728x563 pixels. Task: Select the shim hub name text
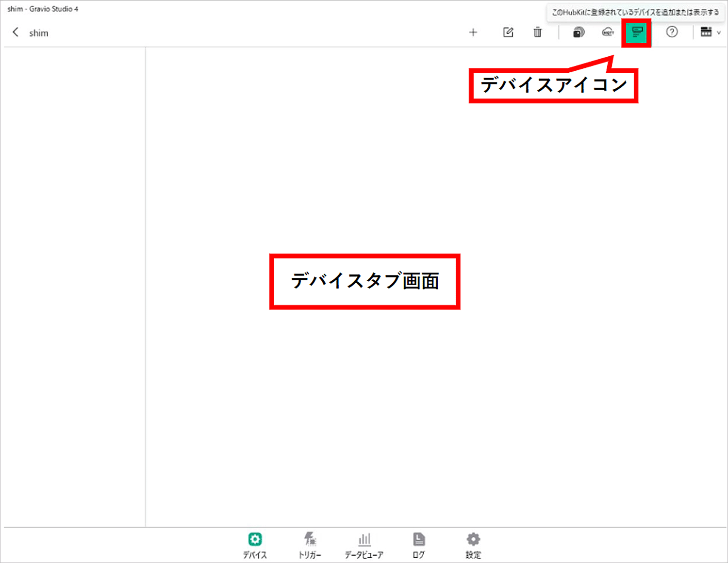pyautogui.click(x=39, y=33)
